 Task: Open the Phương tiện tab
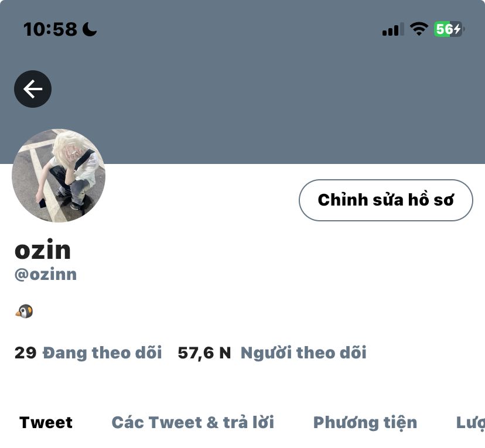[x=365, y=423]
